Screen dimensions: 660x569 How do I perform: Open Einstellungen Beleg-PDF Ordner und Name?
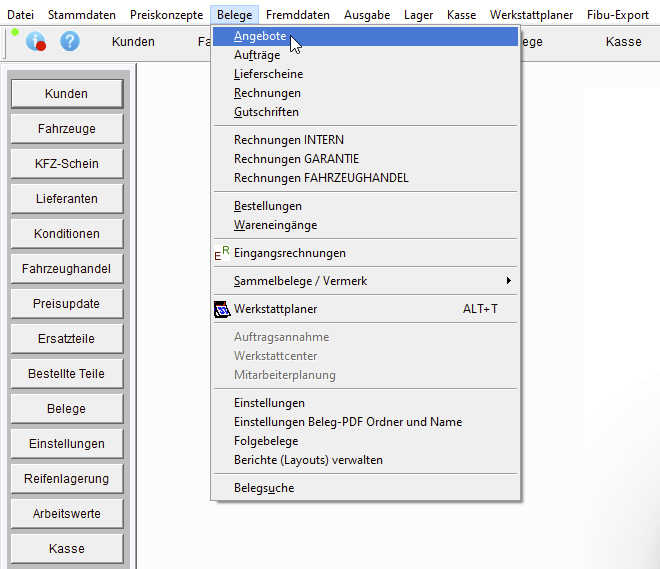pyautogui.click(x=365, y=422)
